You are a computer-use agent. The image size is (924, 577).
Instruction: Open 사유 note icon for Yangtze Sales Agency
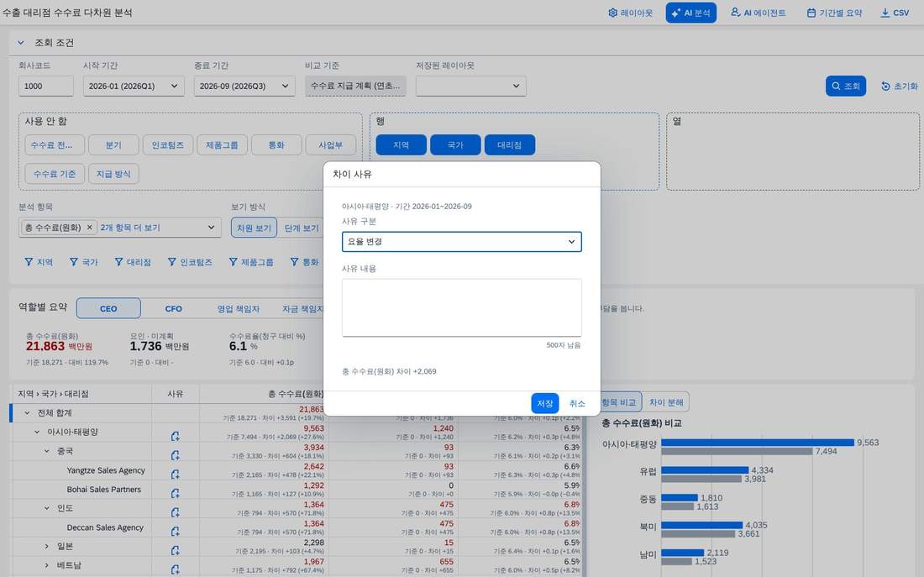click(175, 474)
